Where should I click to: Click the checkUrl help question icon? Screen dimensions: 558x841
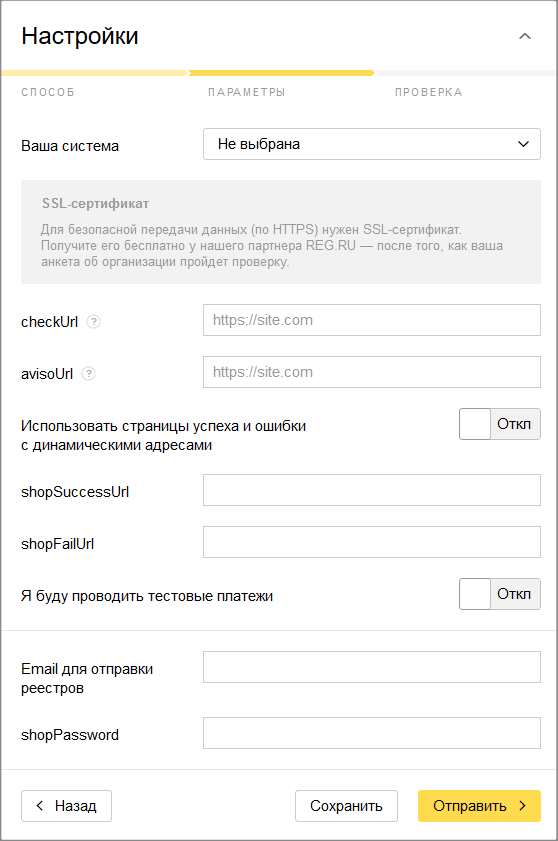tap(93, 322)
